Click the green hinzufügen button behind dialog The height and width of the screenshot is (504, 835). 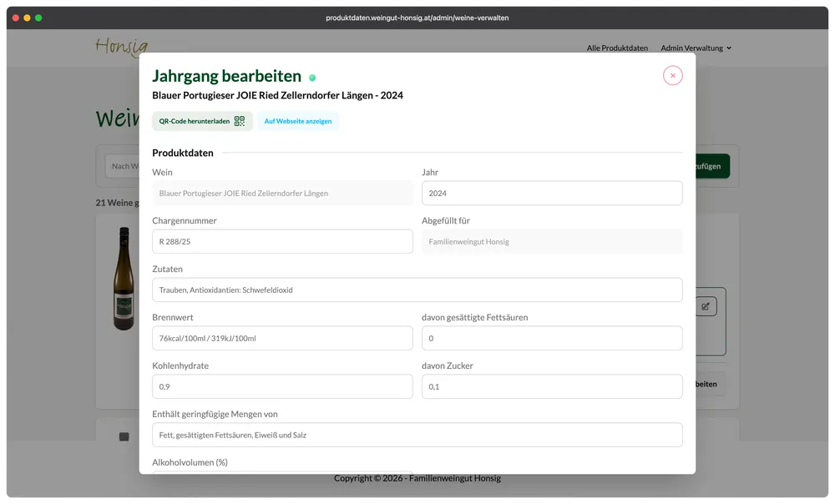(712, 166)
